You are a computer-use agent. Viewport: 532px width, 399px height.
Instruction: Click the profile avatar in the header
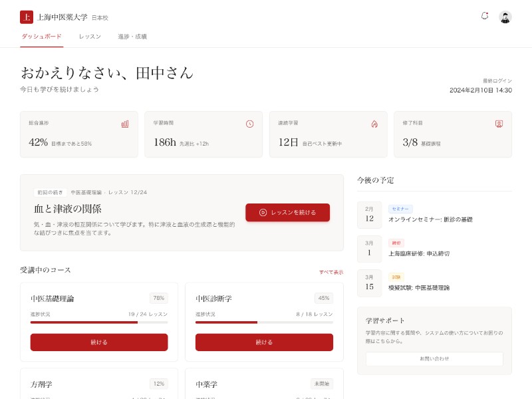point(505,16)
